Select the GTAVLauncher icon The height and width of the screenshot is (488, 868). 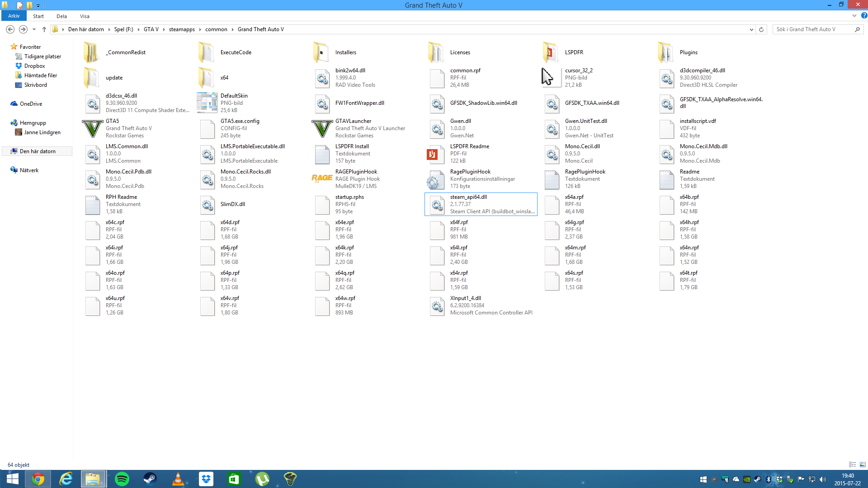tap(322, 129)
